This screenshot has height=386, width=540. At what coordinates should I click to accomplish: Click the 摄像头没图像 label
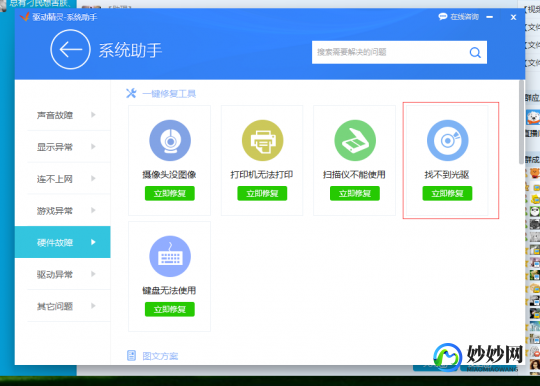169,175
